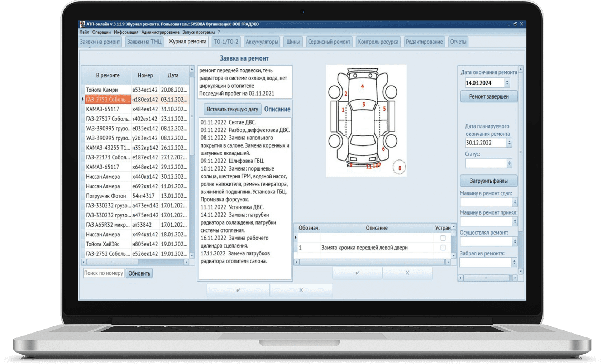Open the Статус dropdown
This screenshot has width=602, height=364.
tap(509, 163)
